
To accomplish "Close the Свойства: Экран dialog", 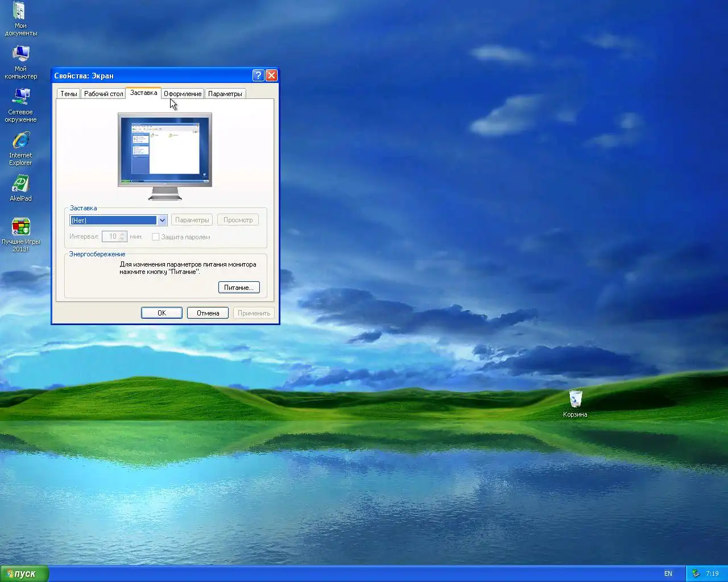I will (272, 75).
